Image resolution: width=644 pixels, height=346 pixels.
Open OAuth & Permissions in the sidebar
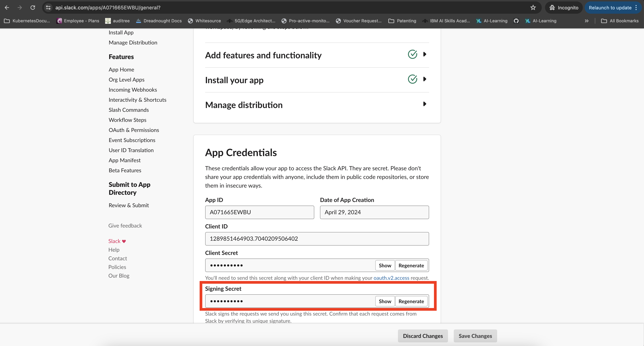(x=134, y=130)
